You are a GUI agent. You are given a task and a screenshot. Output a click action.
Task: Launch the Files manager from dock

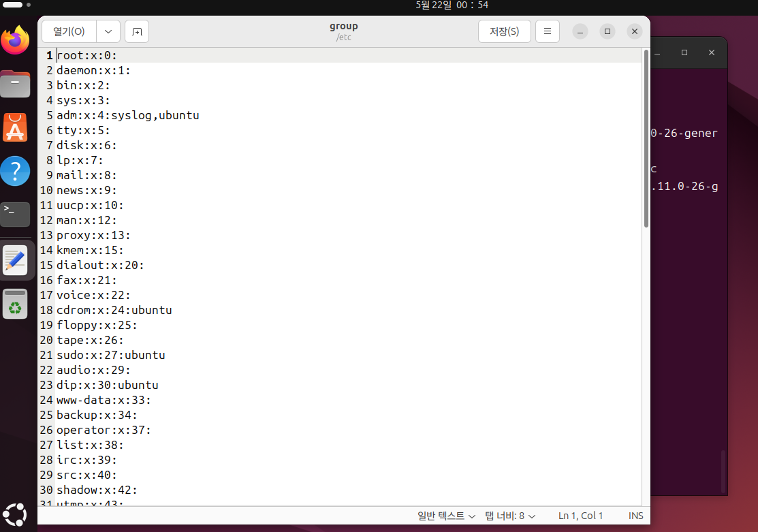[x=15, y=84]
